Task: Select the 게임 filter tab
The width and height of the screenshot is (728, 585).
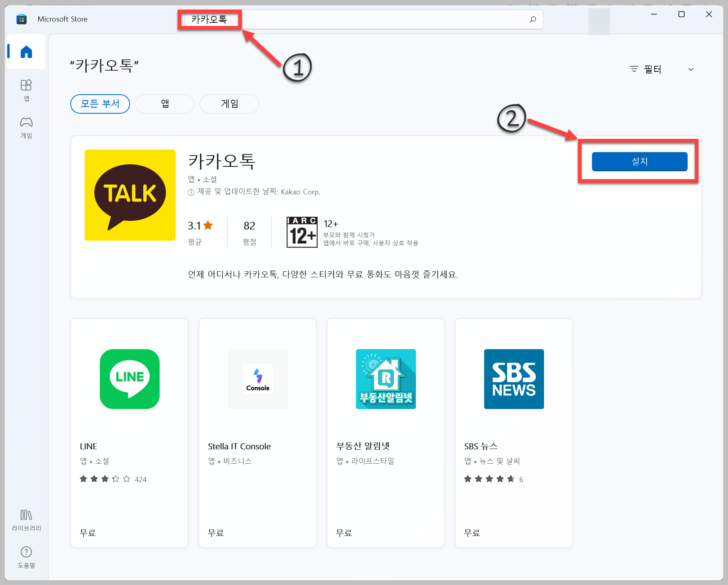Action: 229,104
